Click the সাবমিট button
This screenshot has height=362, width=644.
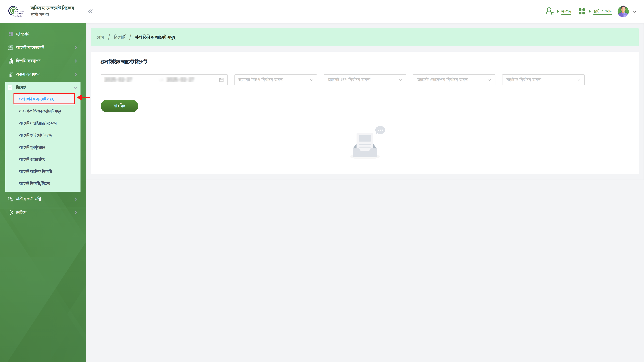119,106
